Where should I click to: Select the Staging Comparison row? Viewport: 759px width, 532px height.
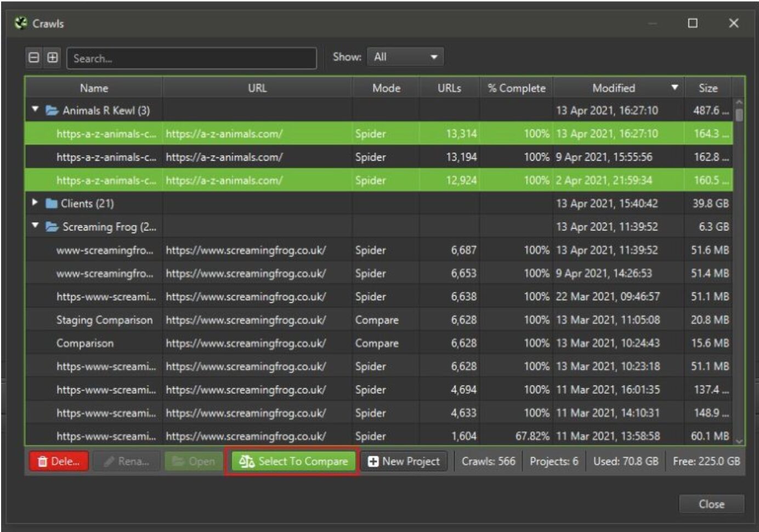click(x=379, y=320)
